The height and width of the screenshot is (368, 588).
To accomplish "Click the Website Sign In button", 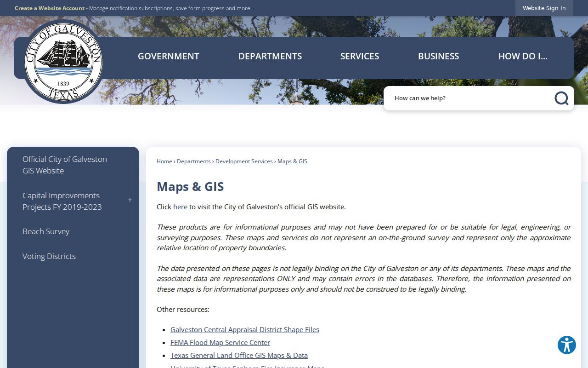I will [x=544, y=8].
